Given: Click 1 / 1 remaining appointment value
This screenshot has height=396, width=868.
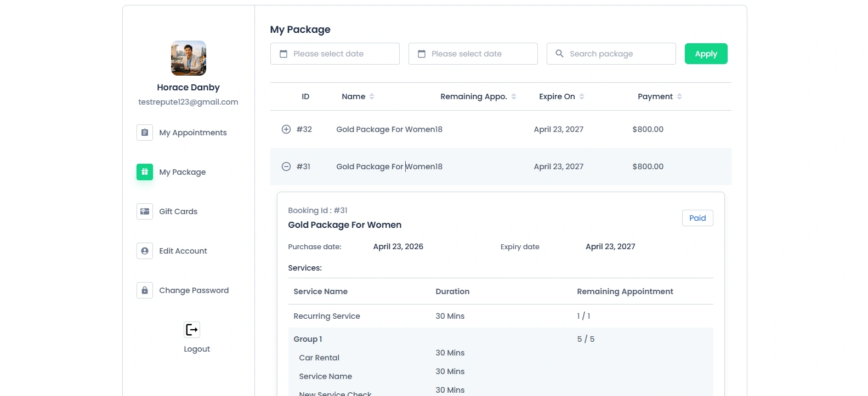Looking at the screenshot, I should (x=583, y=316).
